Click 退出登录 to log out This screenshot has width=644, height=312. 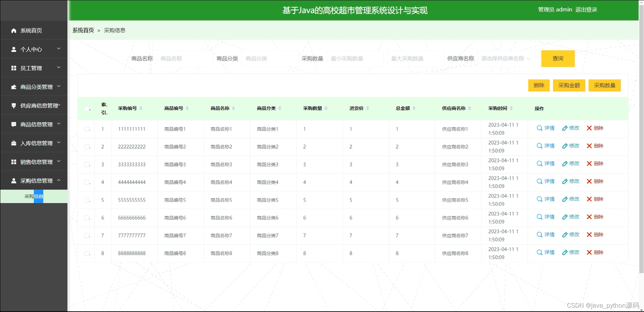[x=586, y=10]
